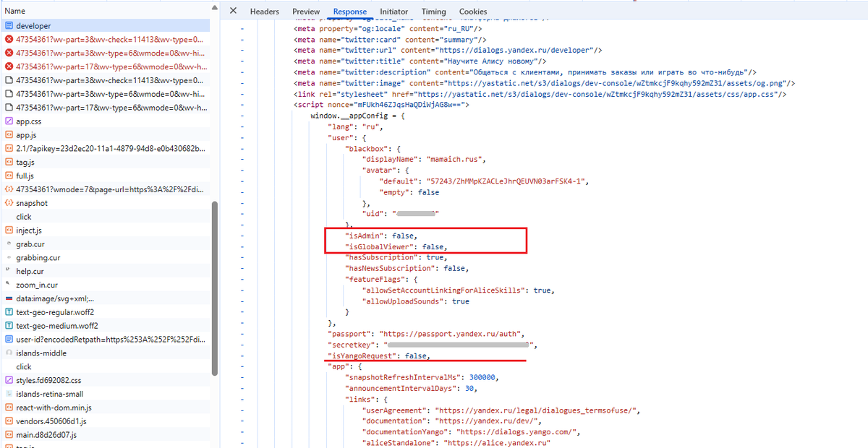
Task: Click the icon beside snapshot request
Action: pos(9,203)
